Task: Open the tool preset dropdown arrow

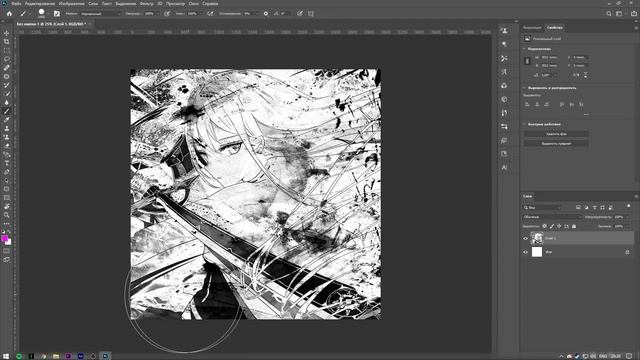Action: click(30, 13)
